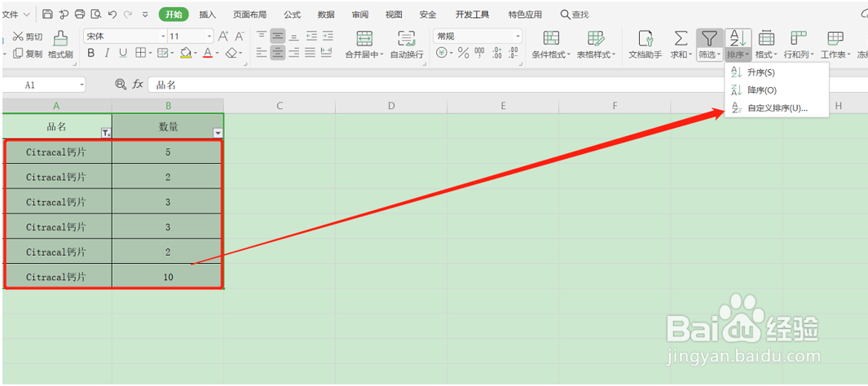The image size is (868, 386).
Task: Open the 排序 sort button
Action: (738, 44)
